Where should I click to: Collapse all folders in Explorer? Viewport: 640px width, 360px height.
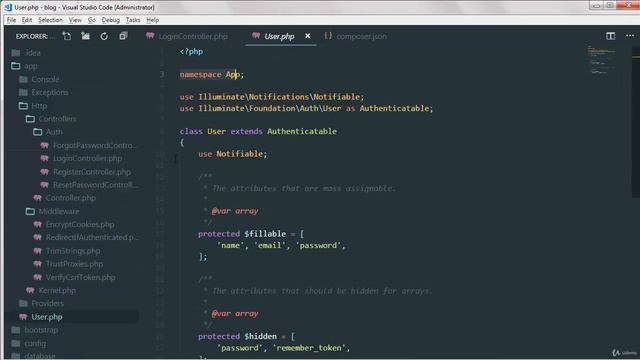tap(123, 36)
